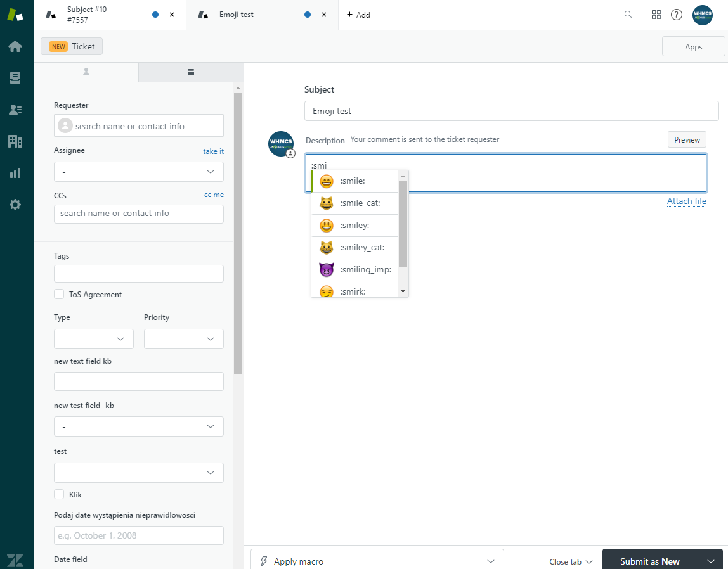The height and width of the screenshot is (569, 728).
Task: Click emoji list scroll down arrow
Action: tap(403, 291)
